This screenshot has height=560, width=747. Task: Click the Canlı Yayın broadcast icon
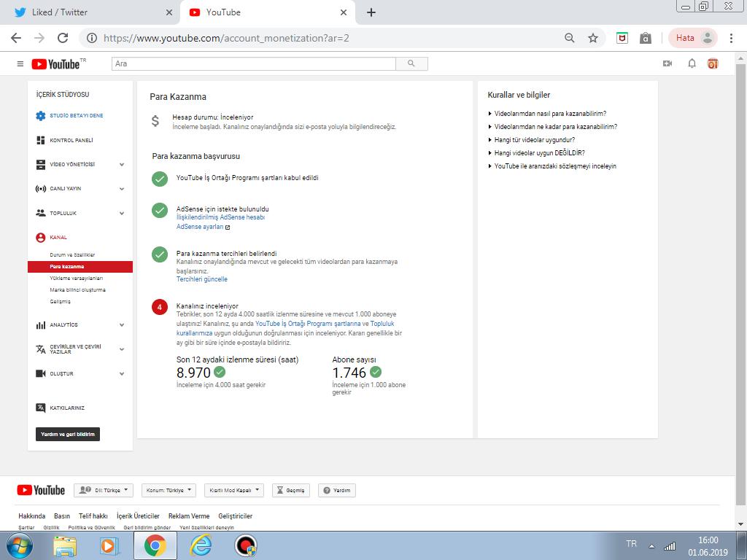click(x=41, y=189)
